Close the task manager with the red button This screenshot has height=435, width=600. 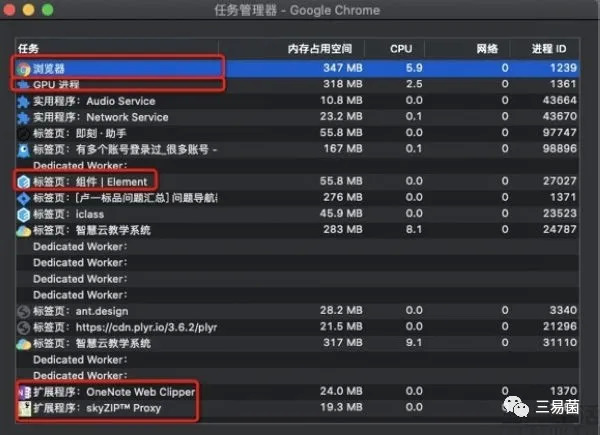pos(9,10)
